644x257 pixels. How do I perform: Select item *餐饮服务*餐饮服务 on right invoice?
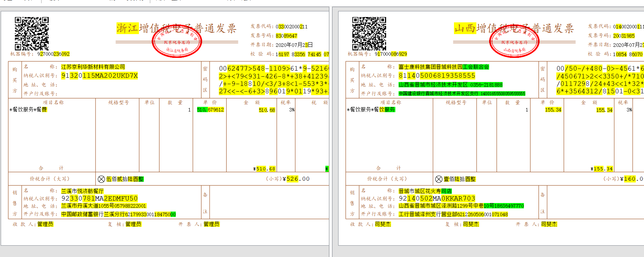371,110
